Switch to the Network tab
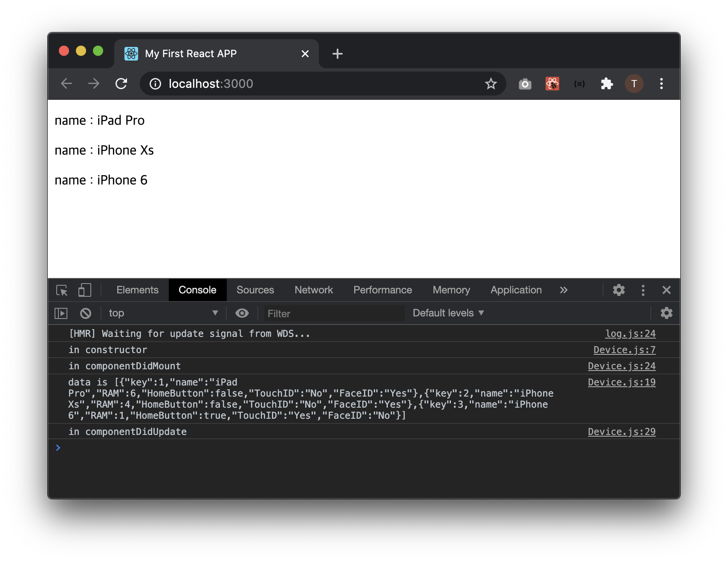Viewport: 728px width, 562px height. pos(314,290)
